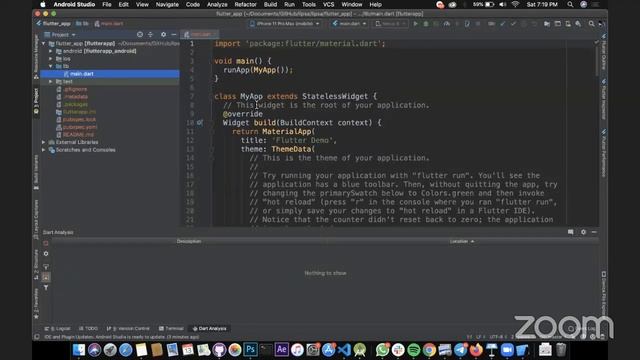Open Safari from the Dock
Screen dimensions: 640x360
pos(125,350)
